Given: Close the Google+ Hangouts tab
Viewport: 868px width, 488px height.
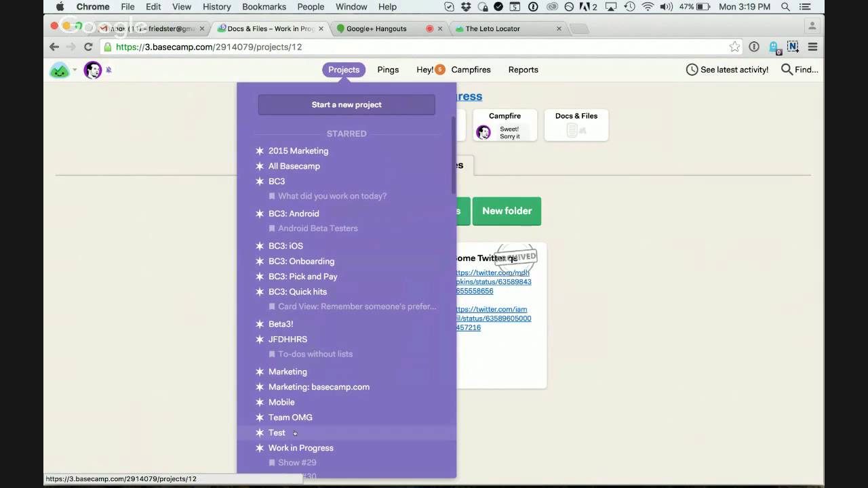Looking at the screenshot, I should [440, 28].
